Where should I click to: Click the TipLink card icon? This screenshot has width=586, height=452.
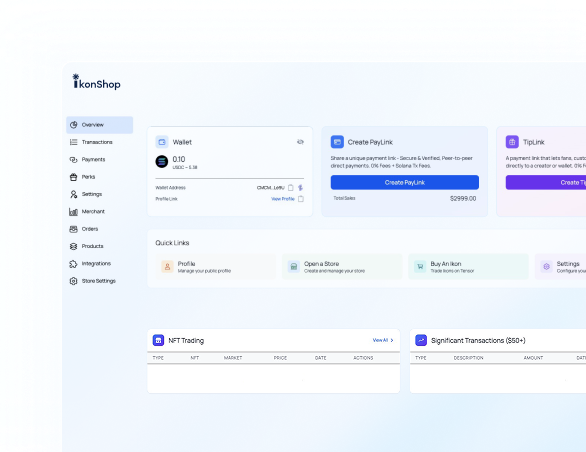coord(512,142)
